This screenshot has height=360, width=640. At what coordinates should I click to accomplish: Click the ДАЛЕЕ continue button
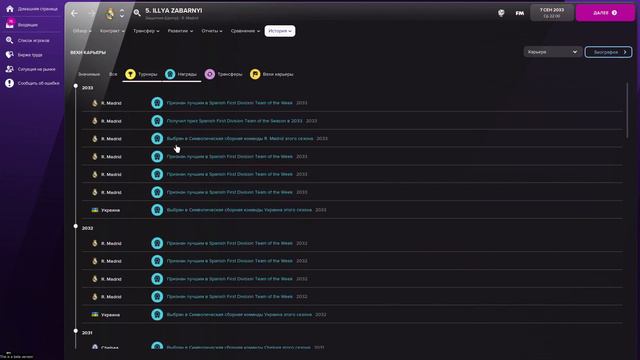[605, 13]
